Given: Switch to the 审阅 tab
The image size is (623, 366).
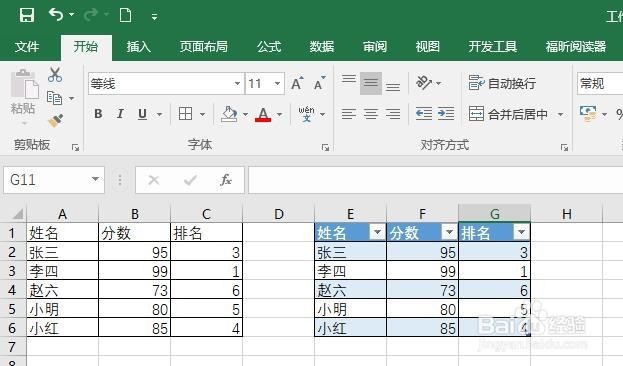Looking at the screenshot, I should pyautogui.click(x=375, y=47).
